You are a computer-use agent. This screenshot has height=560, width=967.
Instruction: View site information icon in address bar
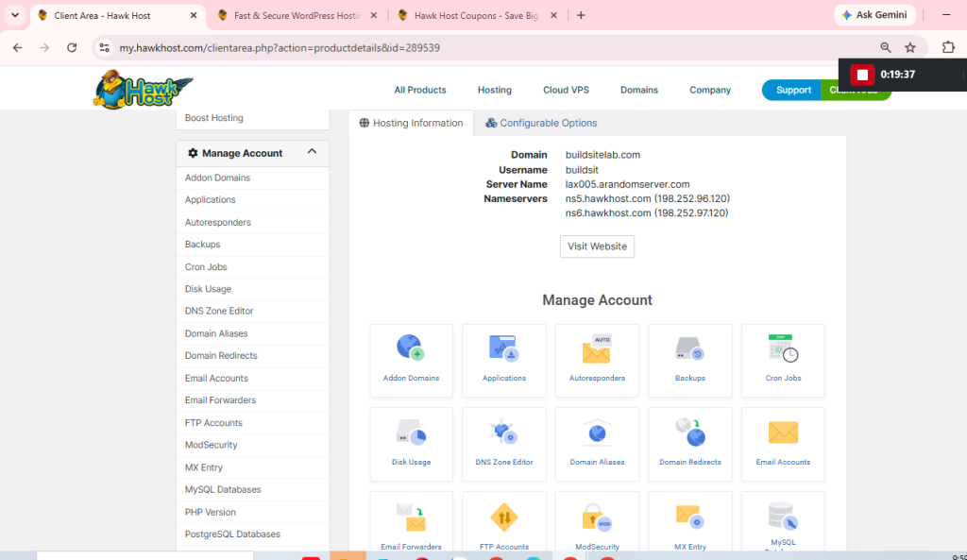pyautogui.click(x=104, y=47)
